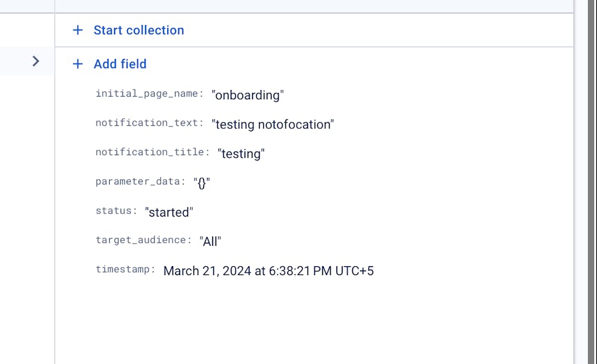
Task: Select the timestamp field key
Action: (x=125, y=269)
